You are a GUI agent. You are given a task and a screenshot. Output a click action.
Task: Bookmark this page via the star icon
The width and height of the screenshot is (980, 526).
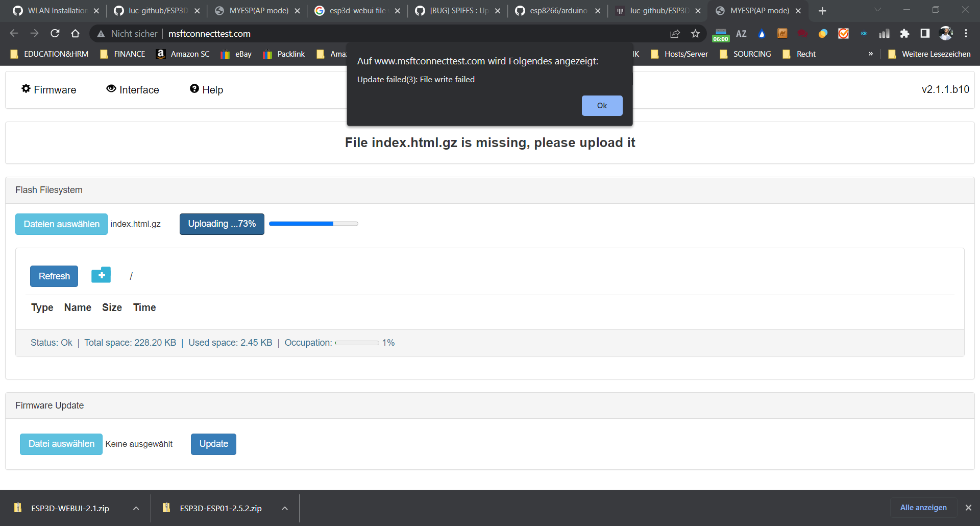[x=695, y=34]
